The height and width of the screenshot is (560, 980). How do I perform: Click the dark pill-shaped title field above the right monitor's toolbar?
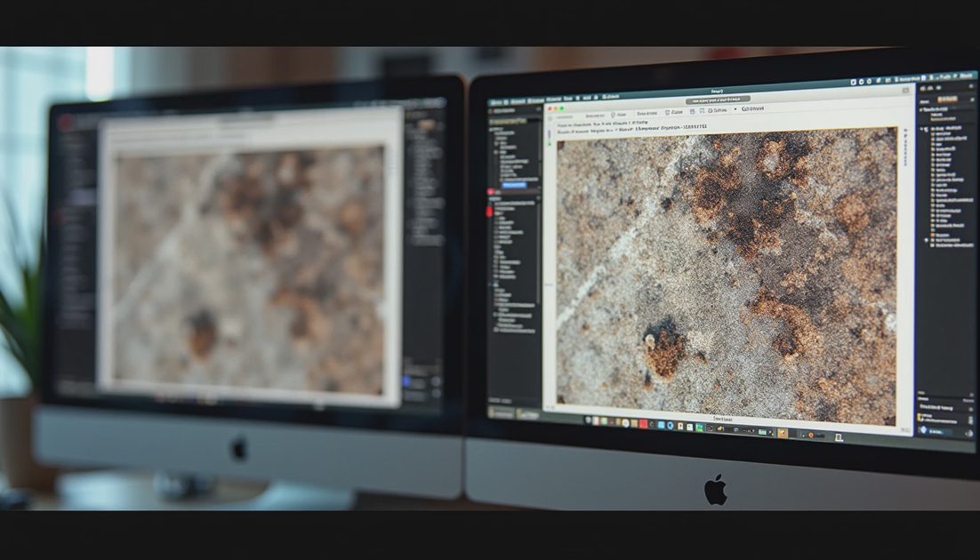point(718,100)
